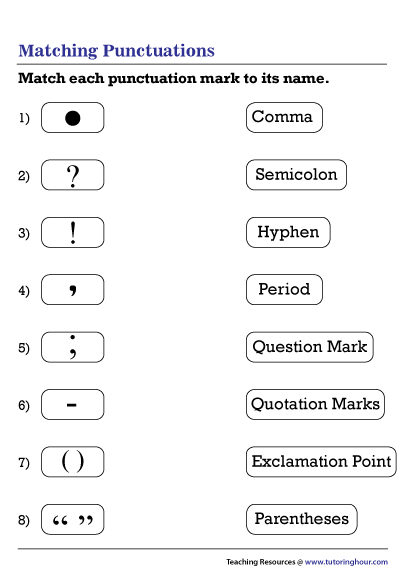Click the Question Mark name label
405x574 pixels.
[x=310, y=347]
